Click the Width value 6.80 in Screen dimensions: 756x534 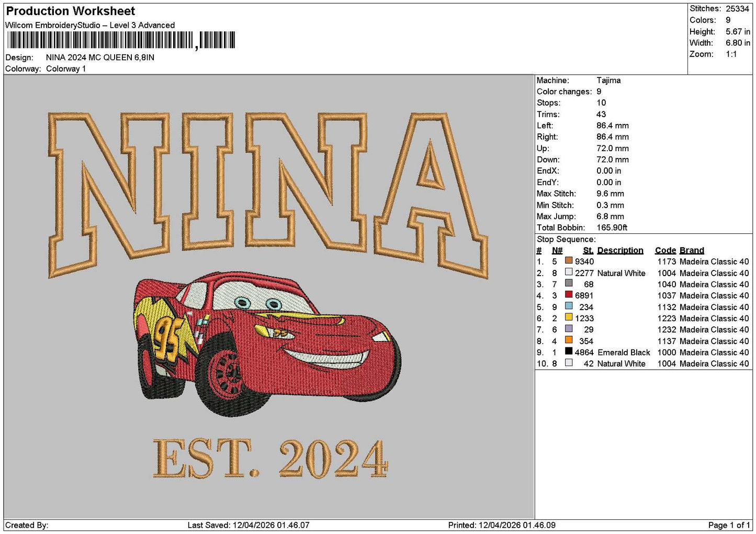pos(738,43)
